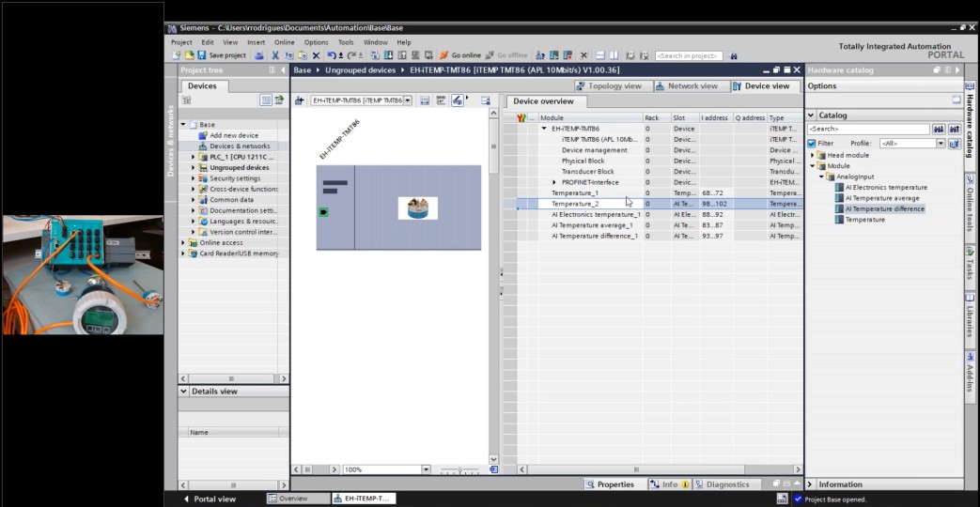Undo the last action
The image size is (980, 507).
tap(332, 55)
